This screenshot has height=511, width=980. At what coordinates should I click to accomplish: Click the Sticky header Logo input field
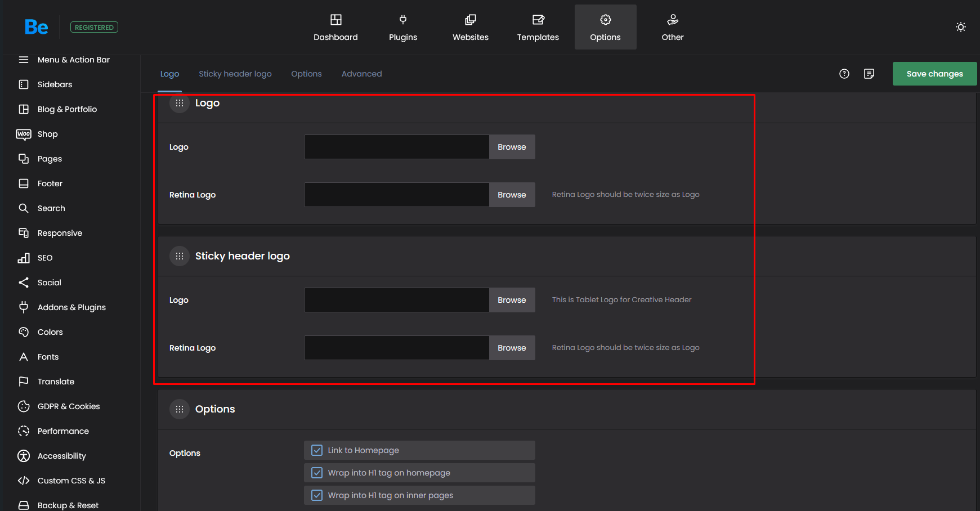click(397, 300)
